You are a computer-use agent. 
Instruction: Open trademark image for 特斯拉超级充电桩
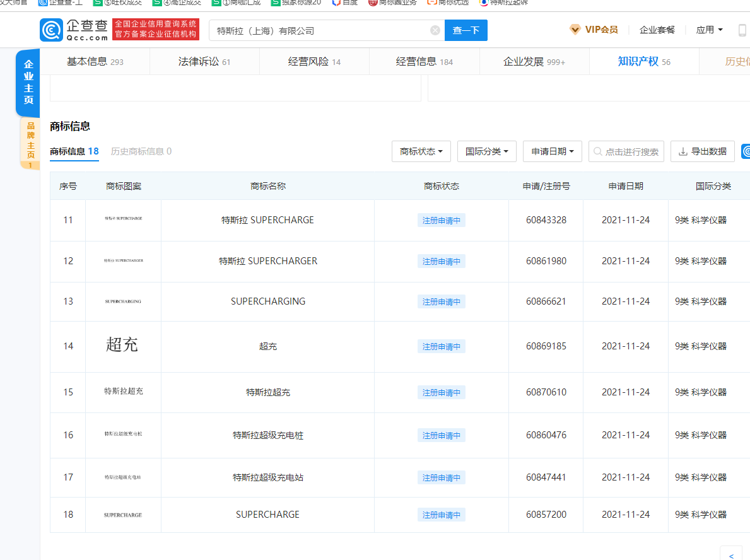pyautogui.click(x=124, y=434)
